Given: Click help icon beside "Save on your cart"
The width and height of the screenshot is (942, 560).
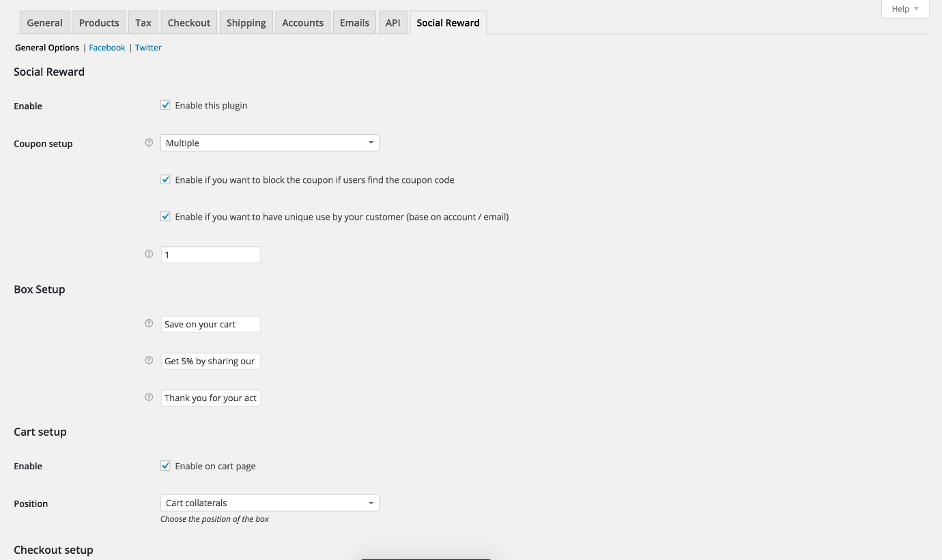Looking at the screenshot, I should click(149, 324).
